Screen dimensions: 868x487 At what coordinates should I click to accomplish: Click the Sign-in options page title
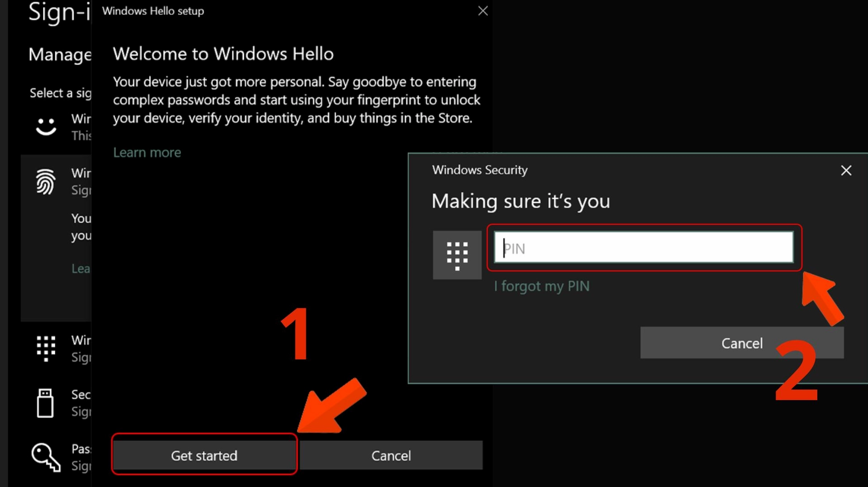59,12
